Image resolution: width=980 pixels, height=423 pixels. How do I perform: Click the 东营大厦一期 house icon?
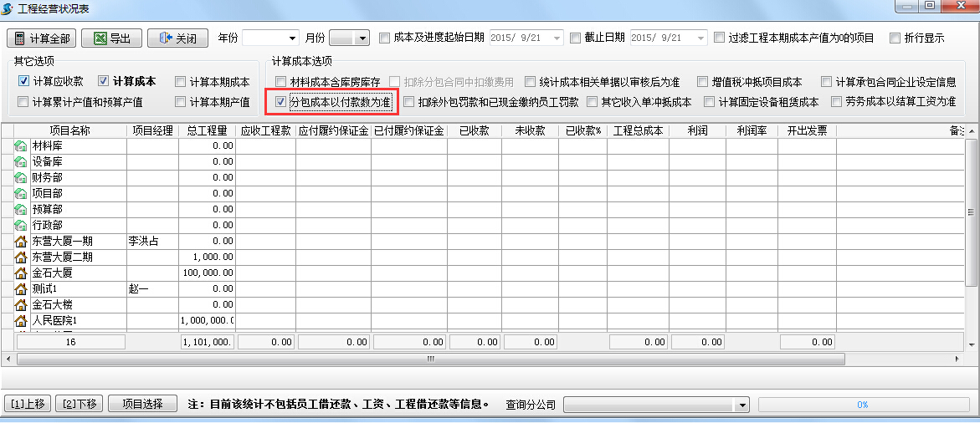pos(21,242)
